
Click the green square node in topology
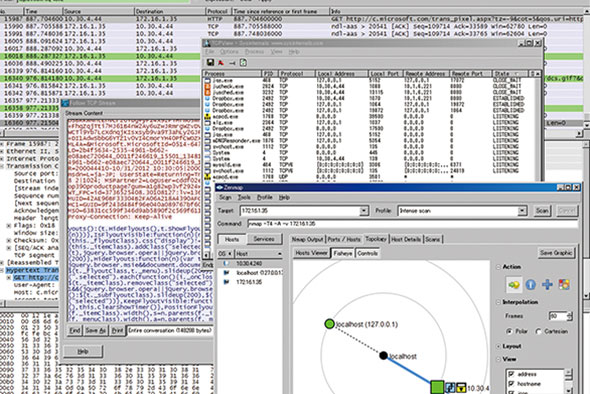pos(437,387)
